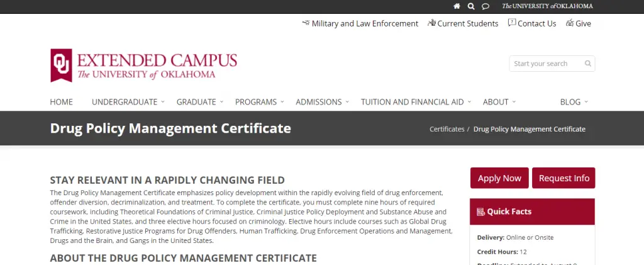
Task: Follow the Certificates breadcrumb link
Action: pyautogui.click(x=447, y=129)
